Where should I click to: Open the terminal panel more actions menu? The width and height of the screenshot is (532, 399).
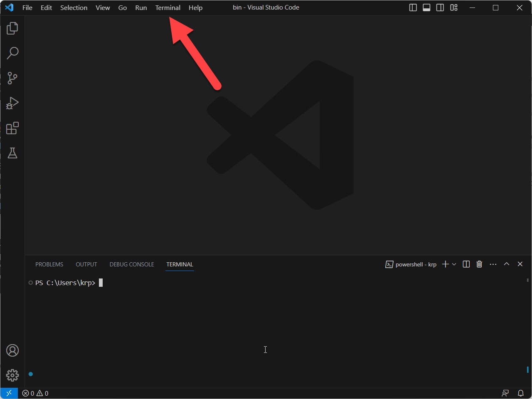pyautogui.click(x=493, y=264)
